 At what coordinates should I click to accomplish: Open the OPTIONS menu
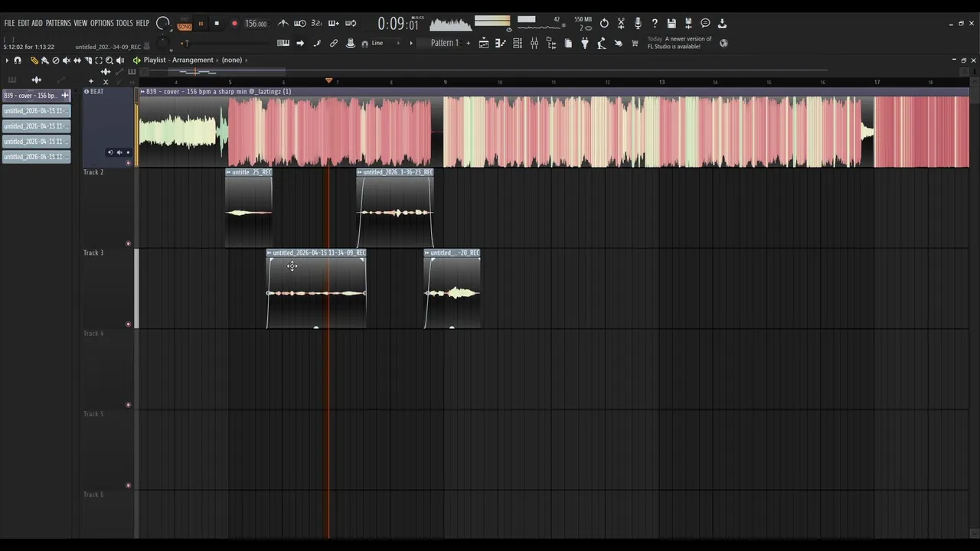click(x=102, y=23)
